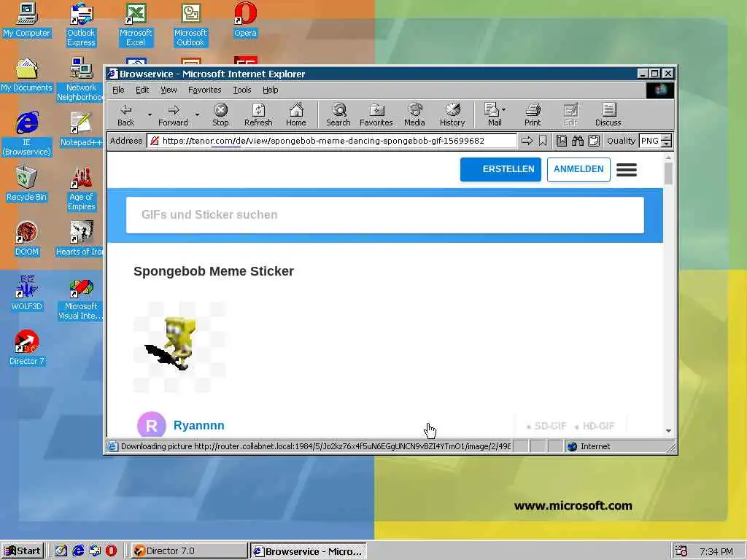
Task: Open the Discuss toolbar button
Action: [608, 114]
